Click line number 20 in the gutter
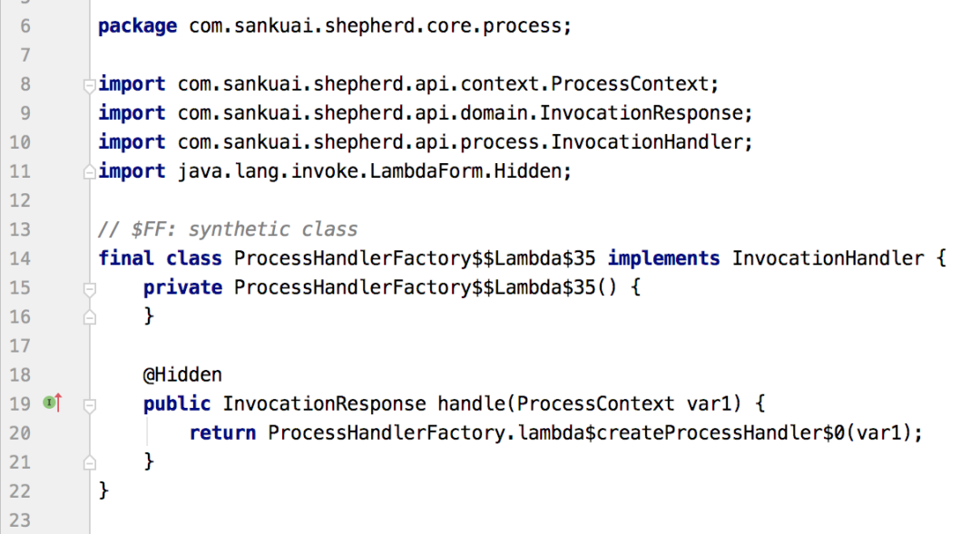 point(20,433)
